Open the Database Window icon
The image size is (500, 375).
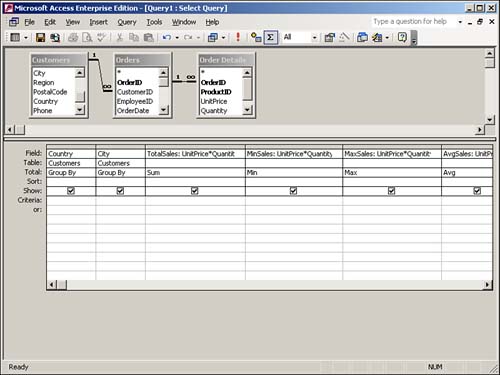click(x=362, y=37)
